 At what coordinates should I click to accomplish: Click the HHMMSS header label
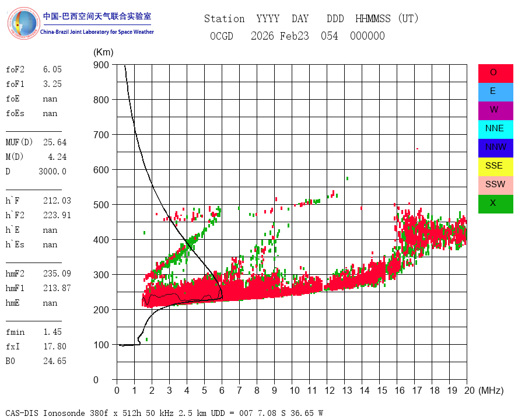pos(373,19)
